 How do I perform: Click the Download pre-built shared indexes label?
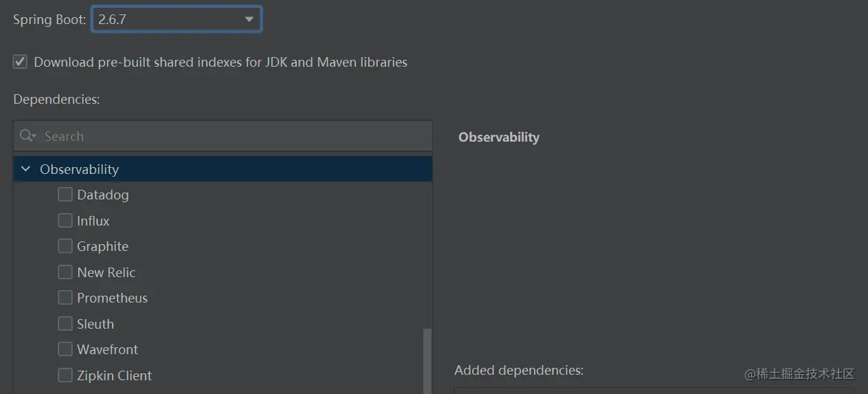tap(220, 62)
